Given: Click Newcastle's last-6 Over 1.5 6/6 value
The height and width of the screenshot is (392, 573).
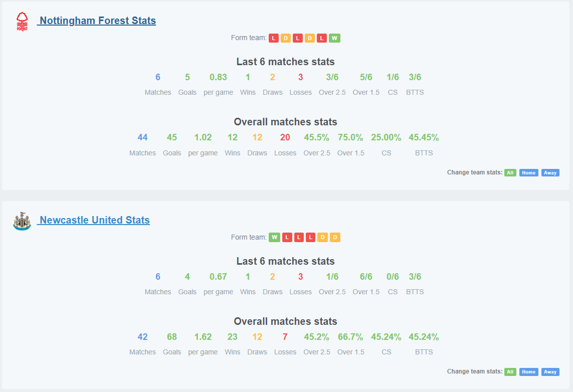Looking at the screenshot, I should point(366,277).
